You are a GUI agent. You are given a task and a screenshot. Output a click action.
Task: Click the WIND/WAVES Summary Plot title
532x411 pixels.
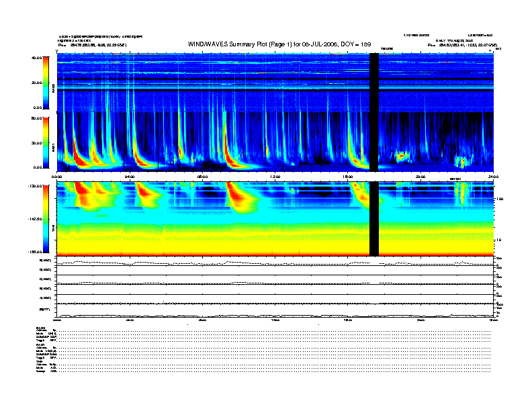[x=279, y=44]
